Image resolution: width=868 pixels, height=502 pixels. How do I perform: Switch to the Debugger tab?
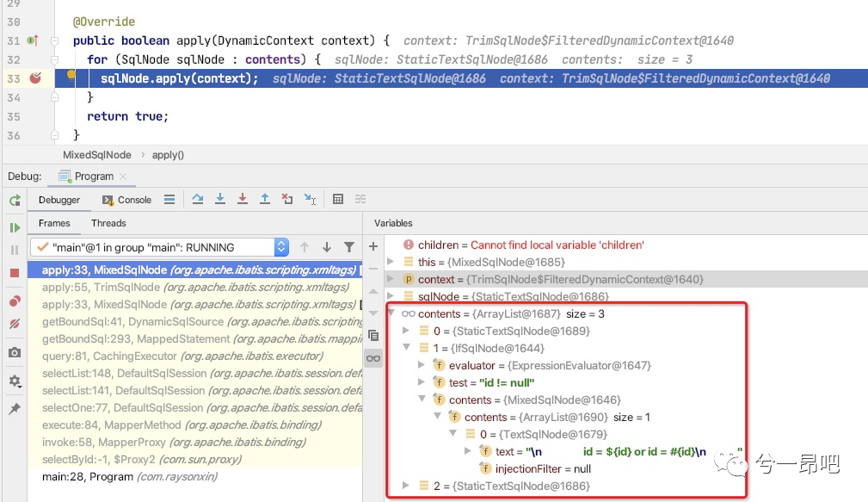(x=59, y=200)
